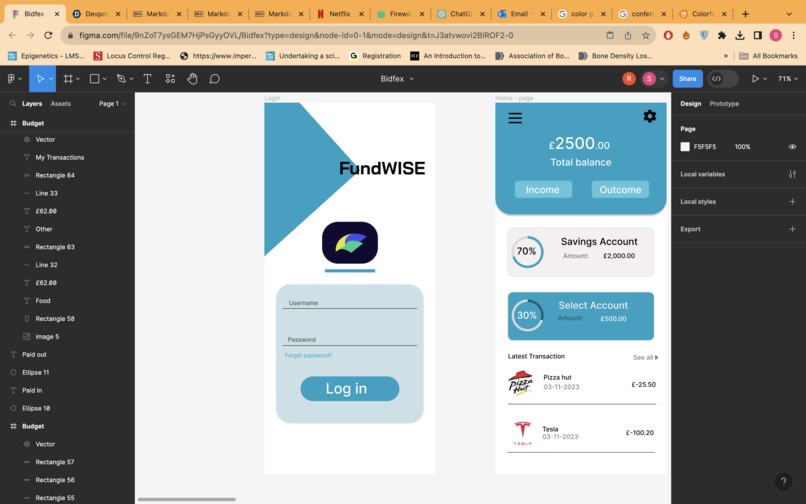Click the horizontal canvas scrollbar
The image size is (806, 504).
[187, 499]
